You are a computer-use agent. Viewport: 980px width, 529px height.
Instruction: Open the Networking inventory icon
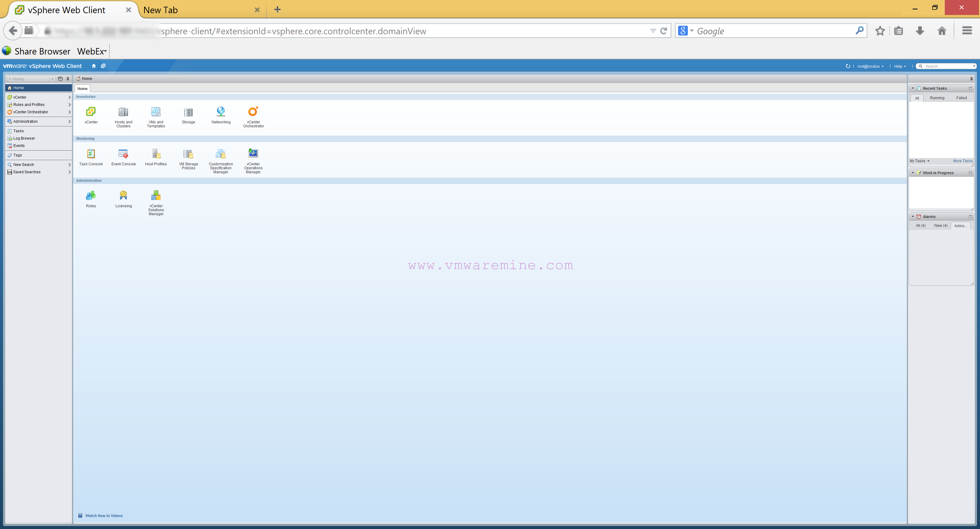pyautogui.click(x=221, y=111)
